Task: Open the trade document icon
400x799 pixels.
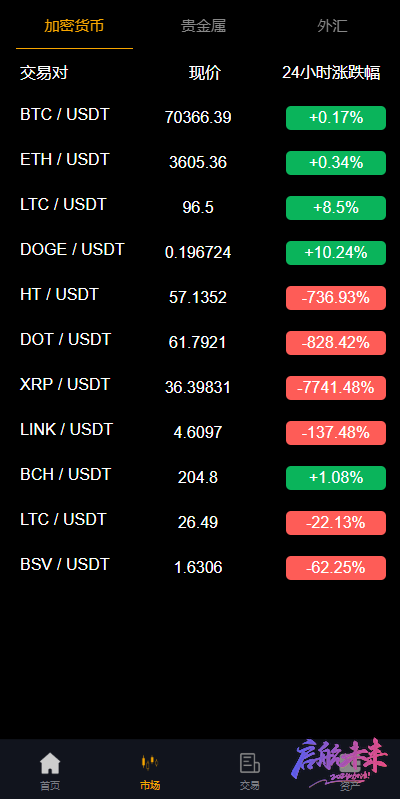Action: click(250, 763)
